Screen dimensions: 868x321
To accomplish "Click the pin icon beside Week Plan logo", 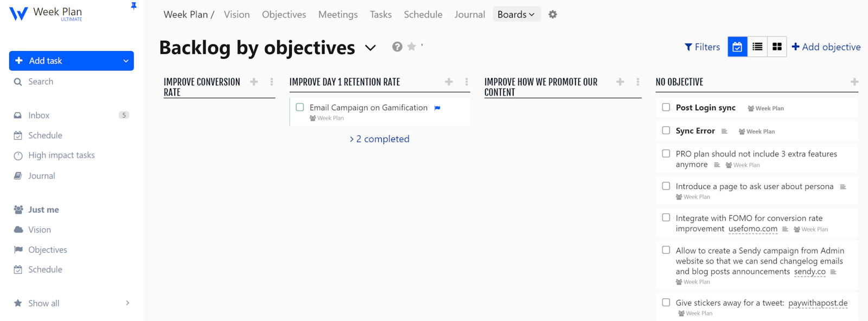I will (133, 6).
